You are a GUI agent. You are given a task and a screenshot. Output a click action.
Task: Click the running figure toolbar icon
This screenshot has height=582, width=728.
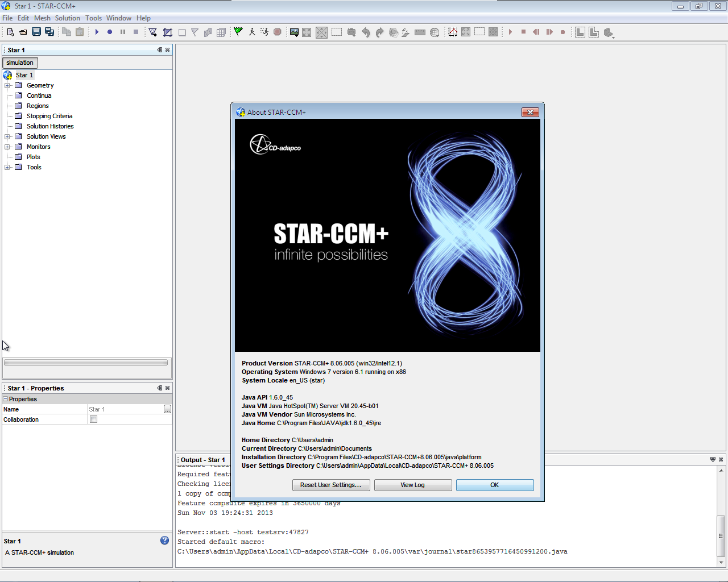(264, 32)
